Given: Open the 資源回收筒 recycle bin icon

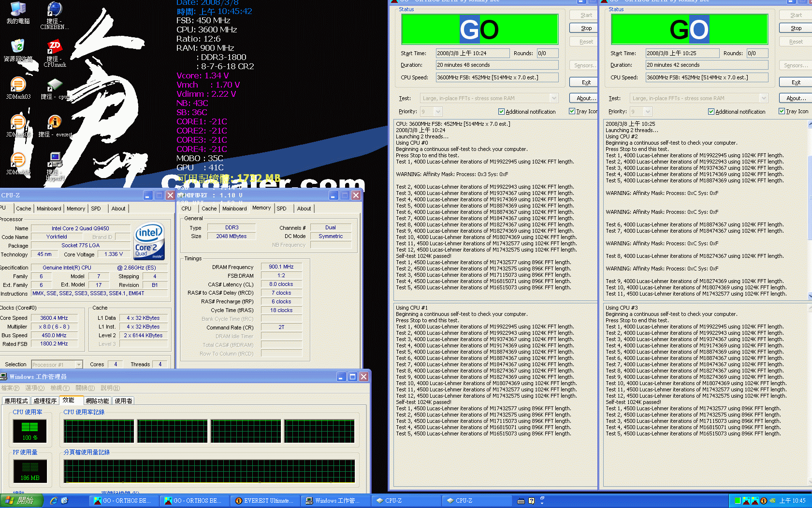Looking at the screenshot, I should click(18, 50).
